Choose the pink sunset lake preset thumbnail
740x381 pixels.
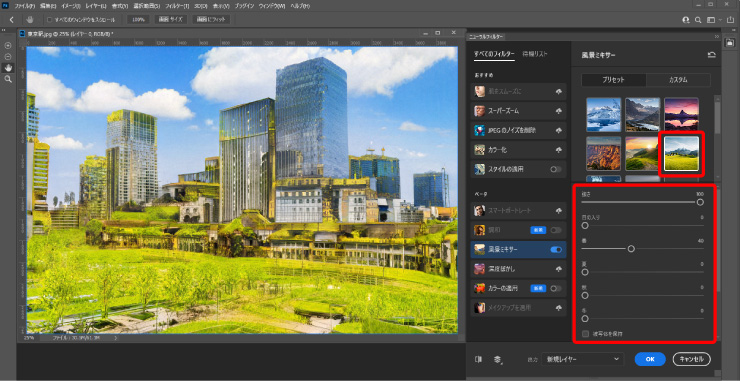(681, 115)
